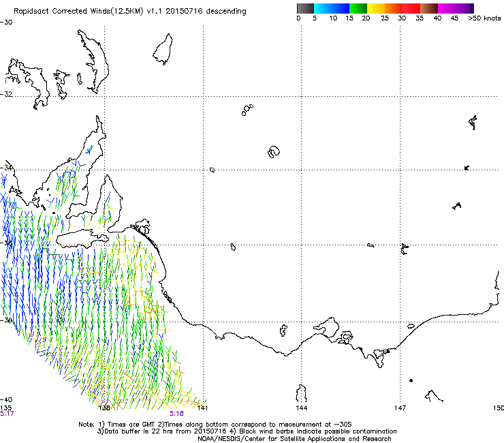Click the longitude label "141"
Viewport: 504px width, 443px height.
pos(202,408)
